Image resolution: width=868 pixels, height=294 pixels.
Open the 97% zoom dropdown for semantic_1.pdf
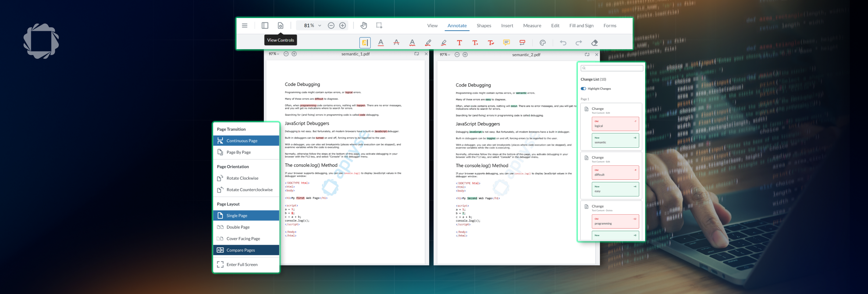[x=274, y=54]
